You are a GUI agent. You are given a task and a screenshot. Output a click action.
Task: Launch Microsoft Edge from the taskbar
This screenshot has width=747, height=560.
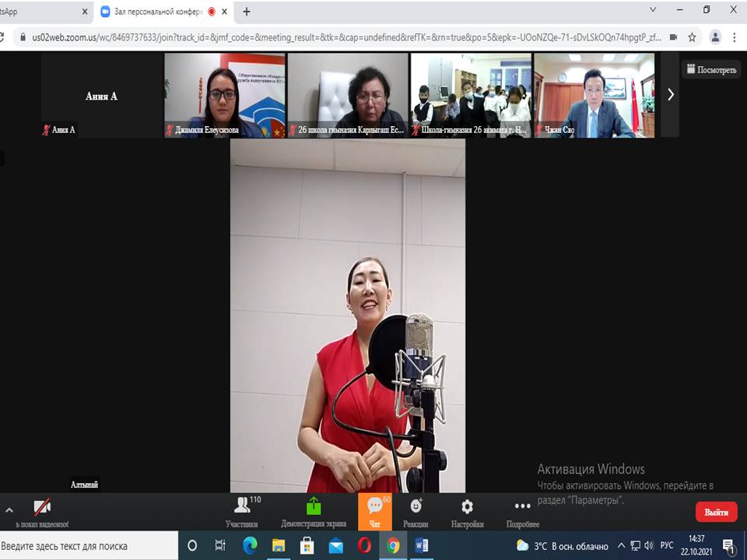tap(250, 546)
